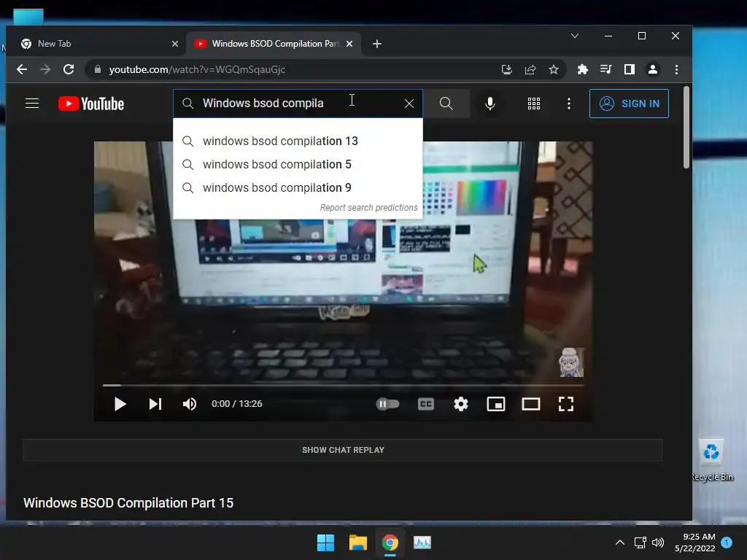Open media controls icon
The image size is (747, 560).
[x=605, y=69]
